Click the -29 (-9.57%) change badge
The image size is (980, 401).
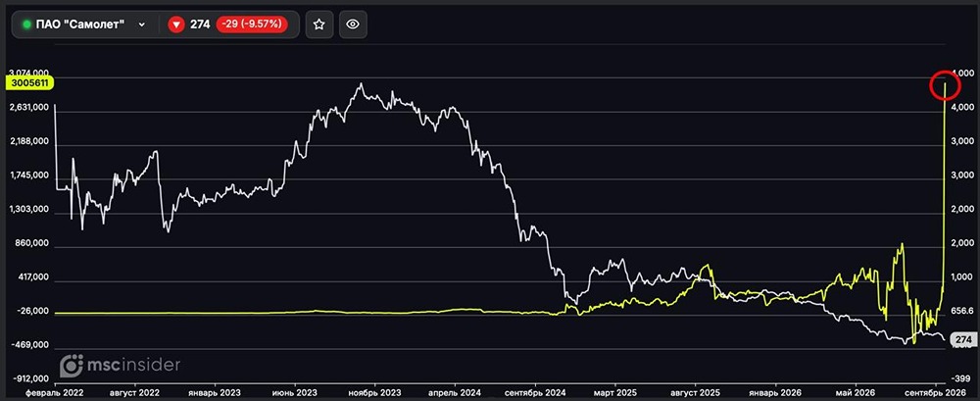252,25
